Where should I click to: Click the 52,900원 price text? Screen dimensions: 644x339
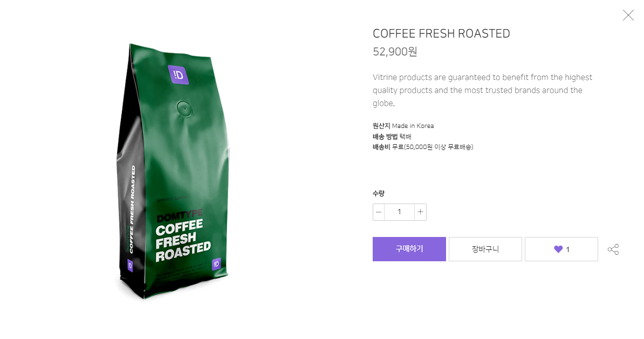tap(395, 51)
